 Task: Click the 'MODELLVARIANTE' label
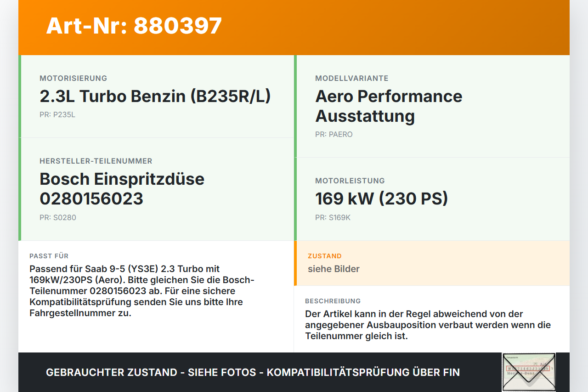[352, 78]
